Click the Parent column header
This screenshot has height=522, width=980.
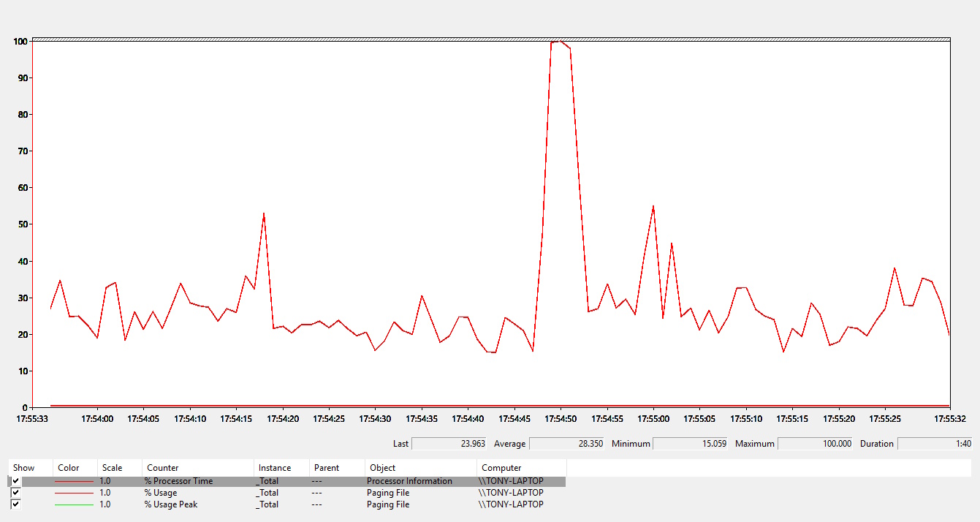click(326, 468)
